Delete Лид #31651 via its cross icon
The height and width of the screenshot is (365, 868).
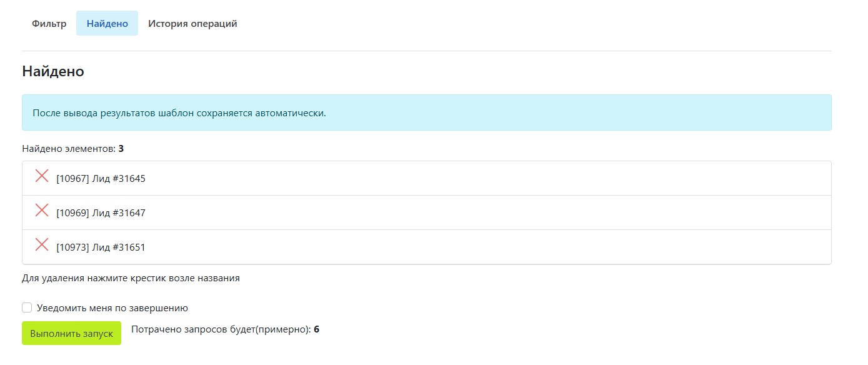pyautogui.click(x=42, y=245)
